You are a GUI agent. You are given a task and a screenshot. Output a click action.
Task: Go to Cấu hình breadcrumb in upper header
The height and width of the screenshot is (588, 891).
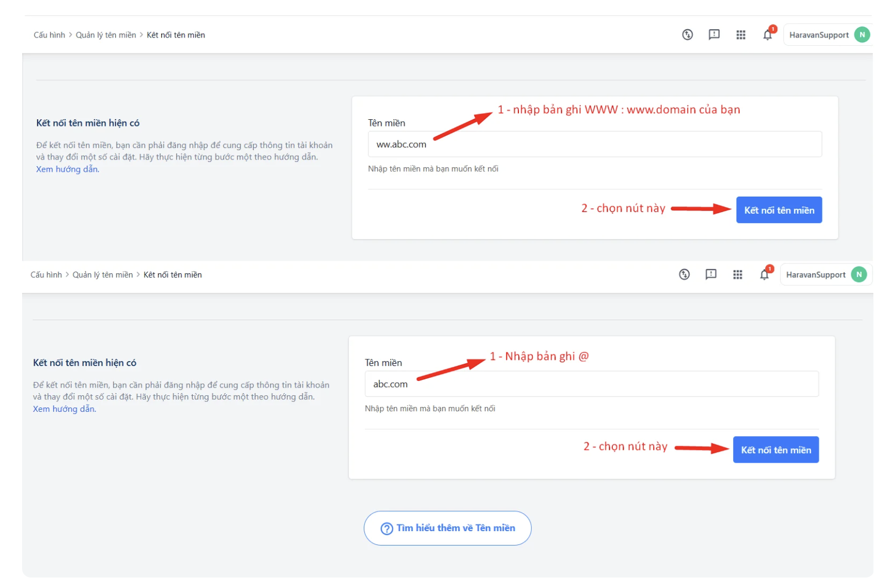click(x=49, y=35)
